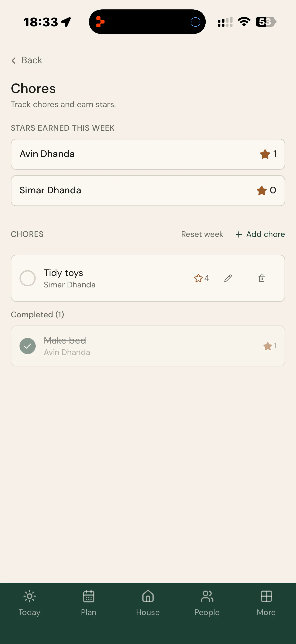Open Avin Dhanda's stars card
The height and width of the screenshot is (644, 296).
148,154
